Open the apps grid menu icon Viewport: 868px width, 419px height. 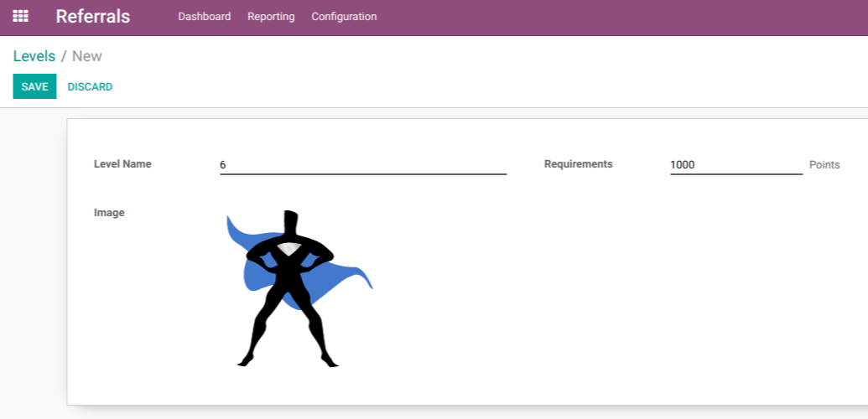click(x=20, y=17)
